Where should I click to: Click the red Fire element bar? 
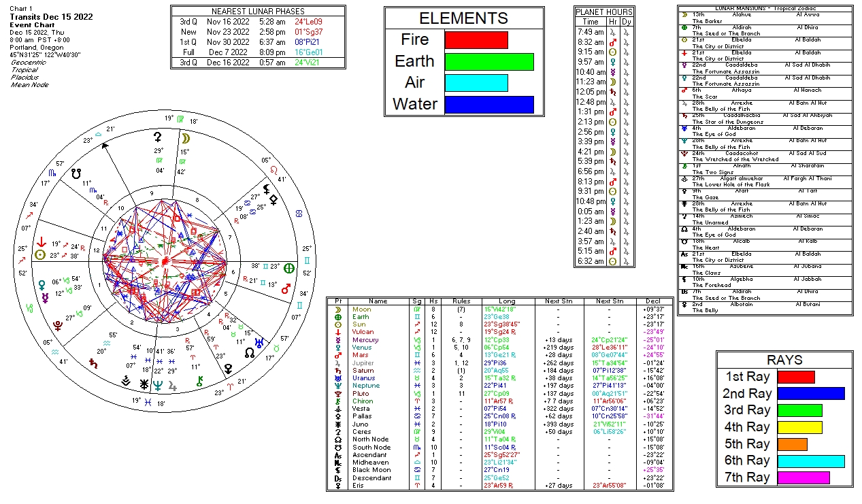[x=476, y=40]
